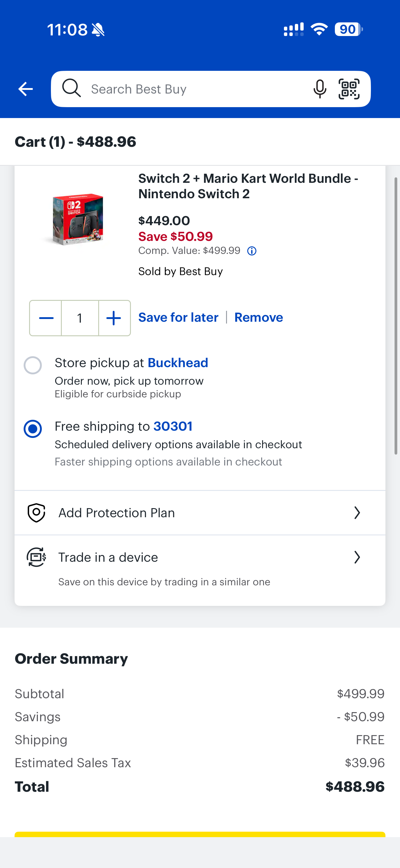Image resolution: width=400 pixels, height=868 pixels.
Task: Change the Buckhead pickup store
Action: point(178,363)
